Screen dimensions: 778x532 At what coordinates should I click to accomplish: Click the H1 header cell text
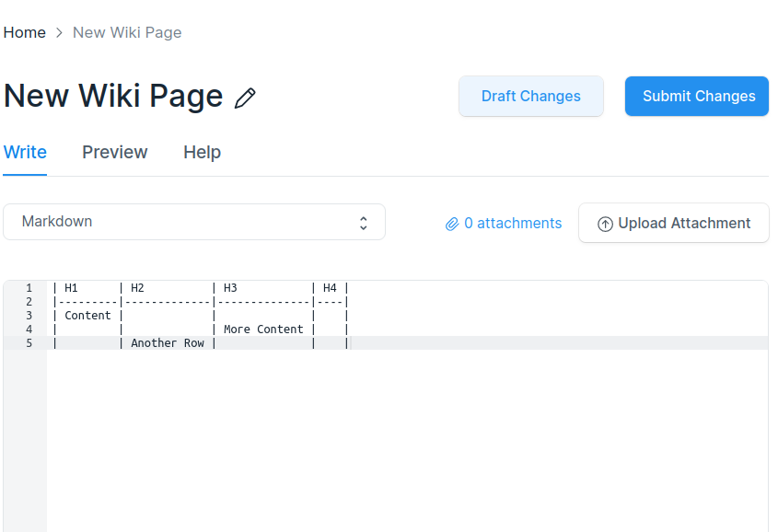(x=71, y=288)
